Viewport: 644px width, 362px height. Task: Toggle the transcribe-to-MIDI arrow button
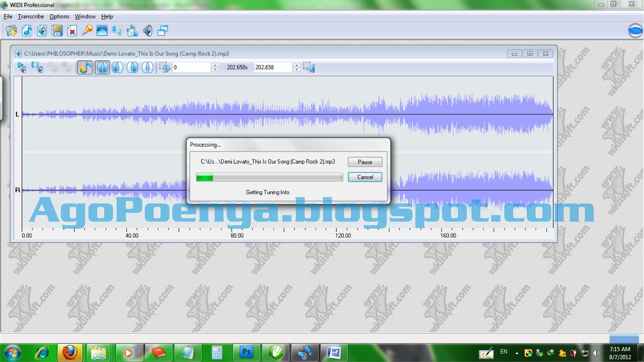[85, 67]
